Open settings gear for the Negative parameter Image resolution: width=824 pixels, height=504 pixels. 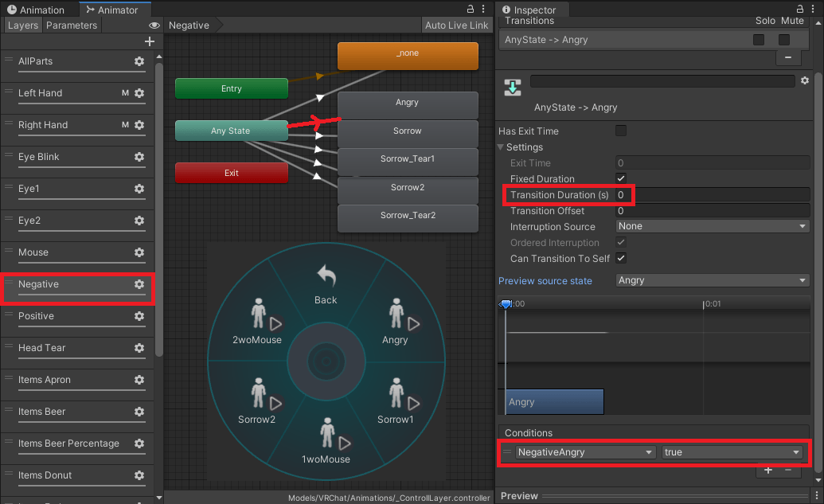pyautogui.click(x=139, y=284)
